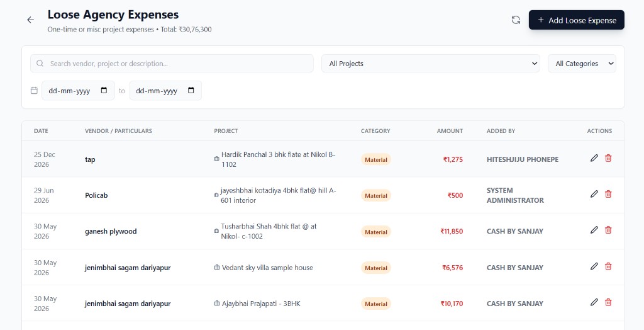Click the building icon beside Tusharbhai Shah project
This screenshot has width=644, height=330.
[216, 231]
